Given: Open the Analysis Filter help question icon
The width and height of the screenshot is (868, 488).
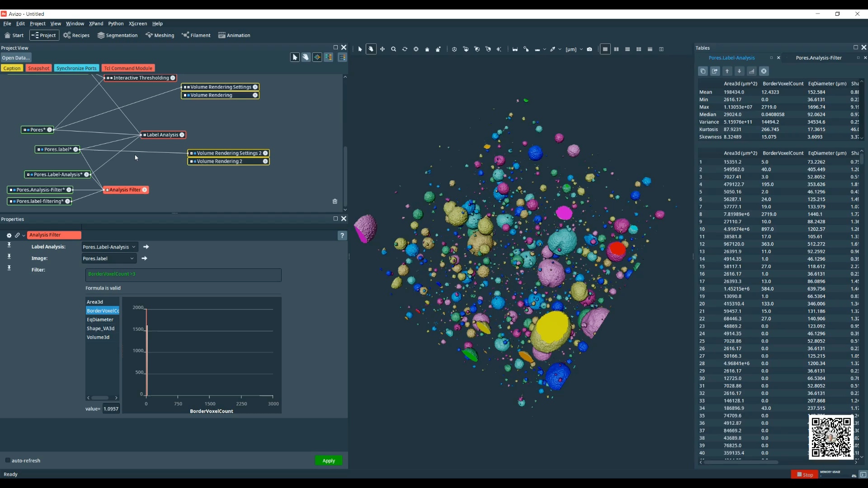Looking at the screenshot, I should point(342,235).
